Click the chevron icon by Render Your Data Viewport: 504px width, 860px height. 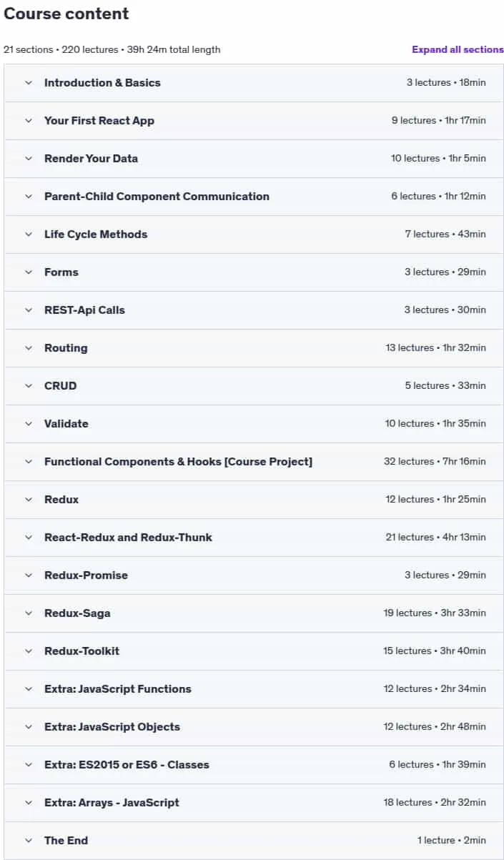click(x=29, y=159)
